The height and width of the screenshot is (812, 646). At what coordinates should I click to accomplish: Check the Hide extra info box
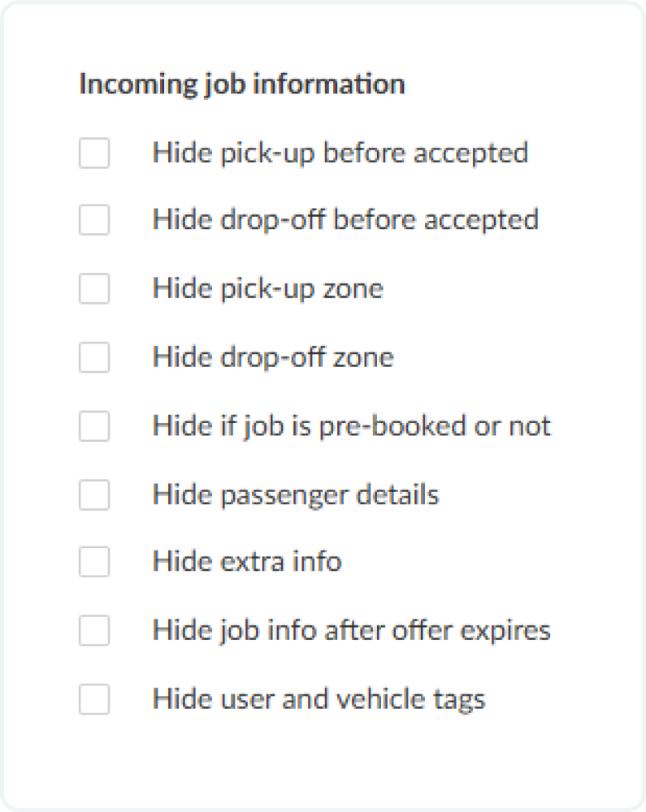pyautogui.click(x=94, y=562)
